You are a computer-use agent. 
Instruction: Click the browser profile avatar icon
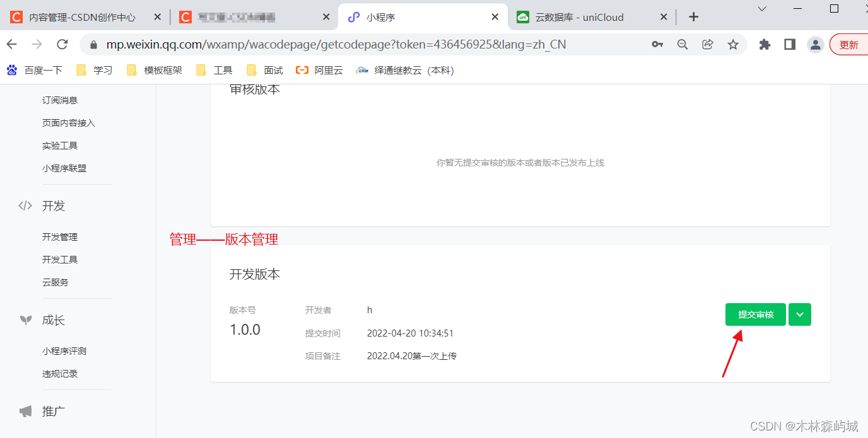click(815, 45)
